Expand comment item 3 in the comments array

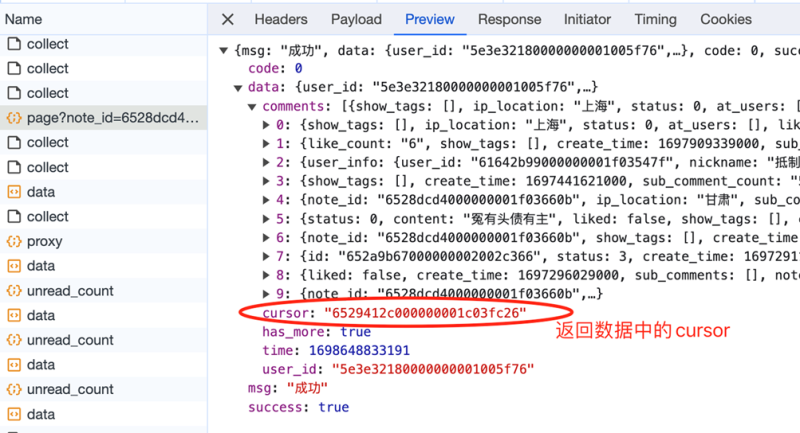pyautogui.click(x=266, y=181)
